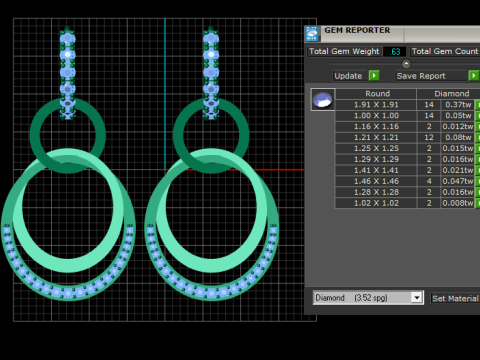Click the Gem Reporter panel icon

312,34
